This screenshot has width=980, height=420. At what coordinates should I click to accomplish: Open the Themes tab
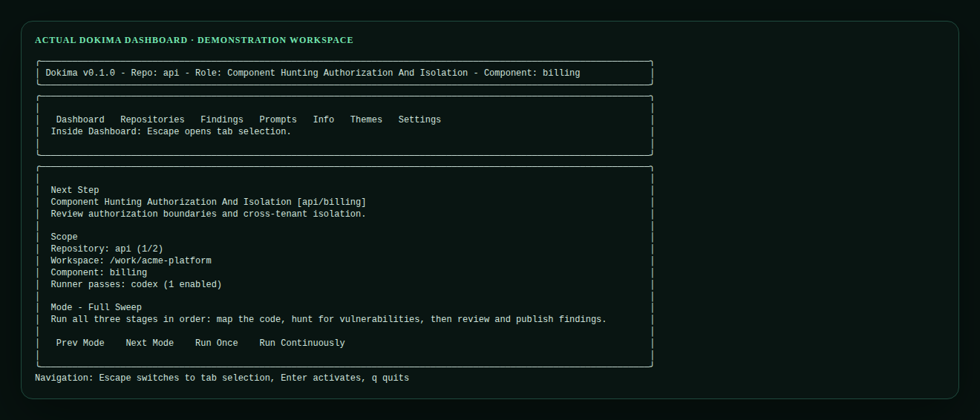tap(366, 119)
